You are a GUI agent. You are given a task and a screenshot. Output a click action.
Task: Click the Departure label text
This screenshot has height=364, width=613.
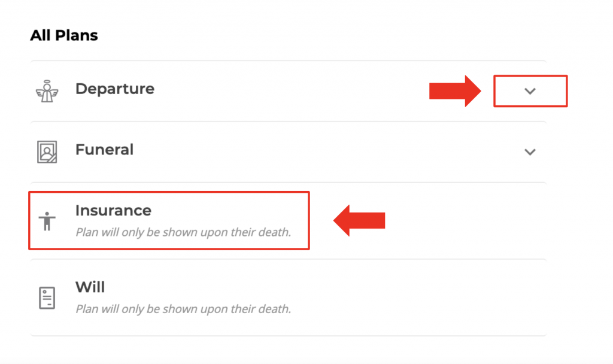pyautogui.click(x=115, y=89)
